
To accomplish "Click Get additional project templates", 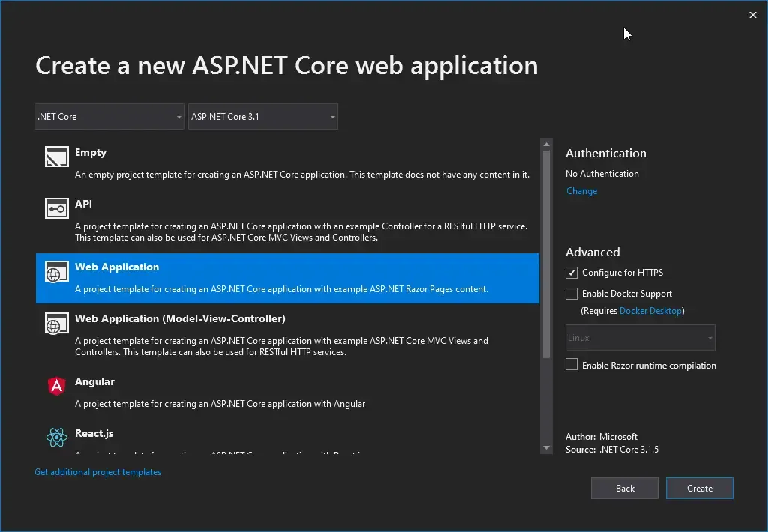I will 97,471.
